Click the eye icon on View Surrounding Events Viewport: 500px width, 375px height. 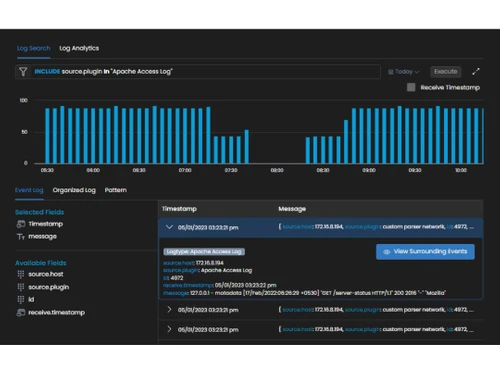tap(386, 252)
